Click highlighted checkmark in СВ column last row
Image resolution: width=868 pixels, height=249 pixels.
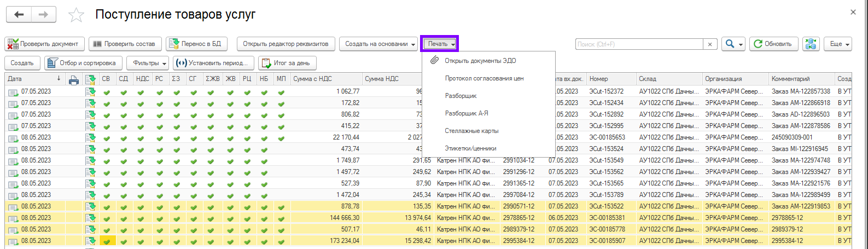pyautogui.click(x=107, y=241)
